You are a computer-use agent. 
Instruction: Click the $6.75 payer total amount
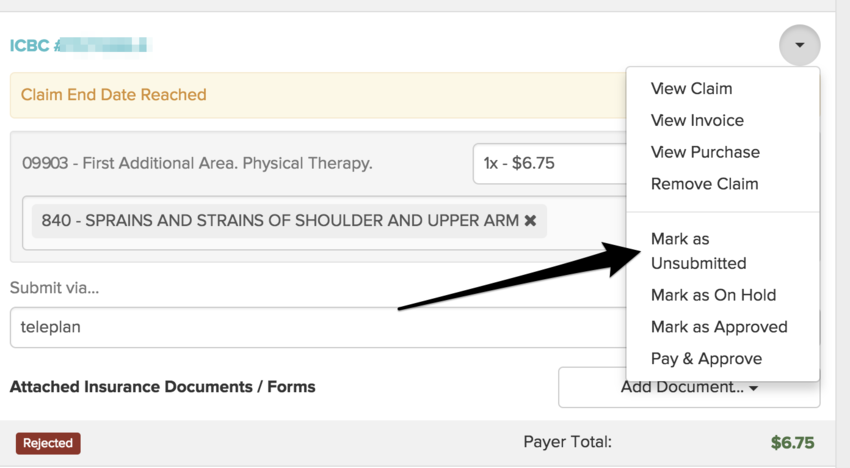(792, 442)
